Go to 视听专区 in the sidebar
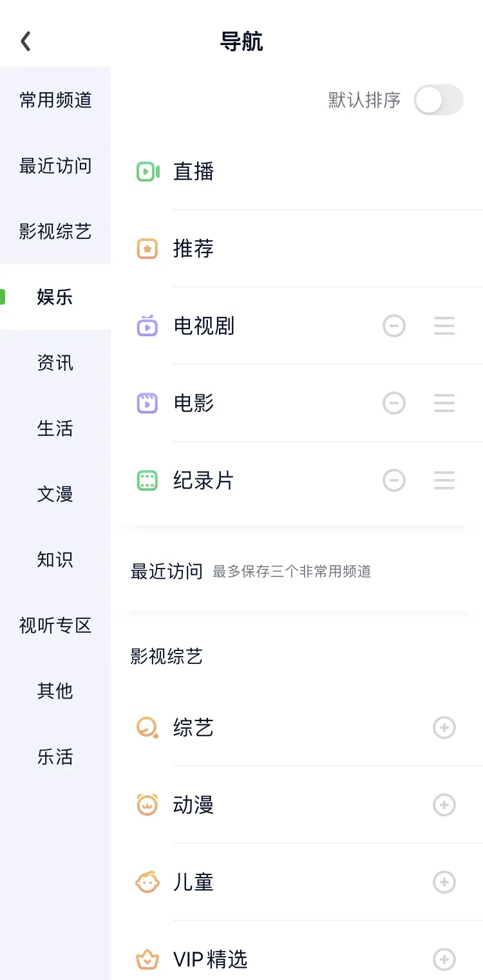 pyautogui.click(x=55, y=626)
